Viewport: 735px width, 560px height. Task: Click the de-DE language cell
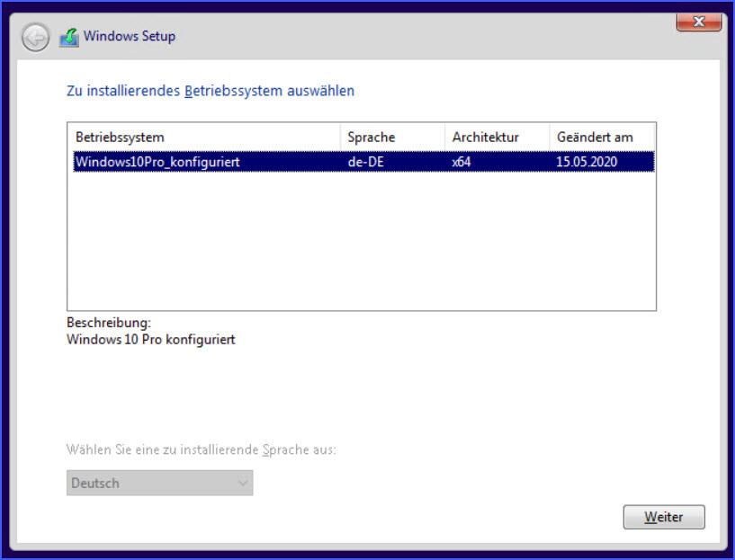365,162
